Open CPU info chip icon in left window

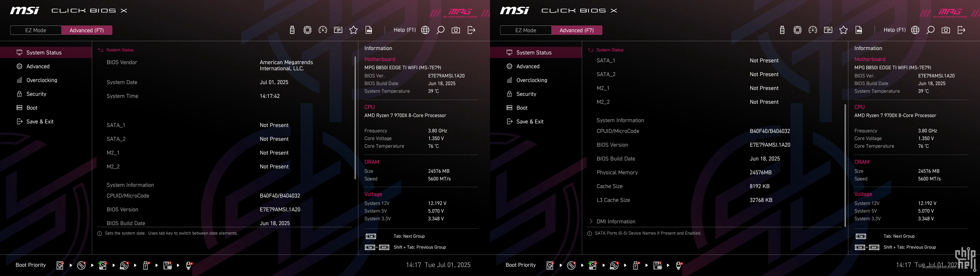point(307,30)
